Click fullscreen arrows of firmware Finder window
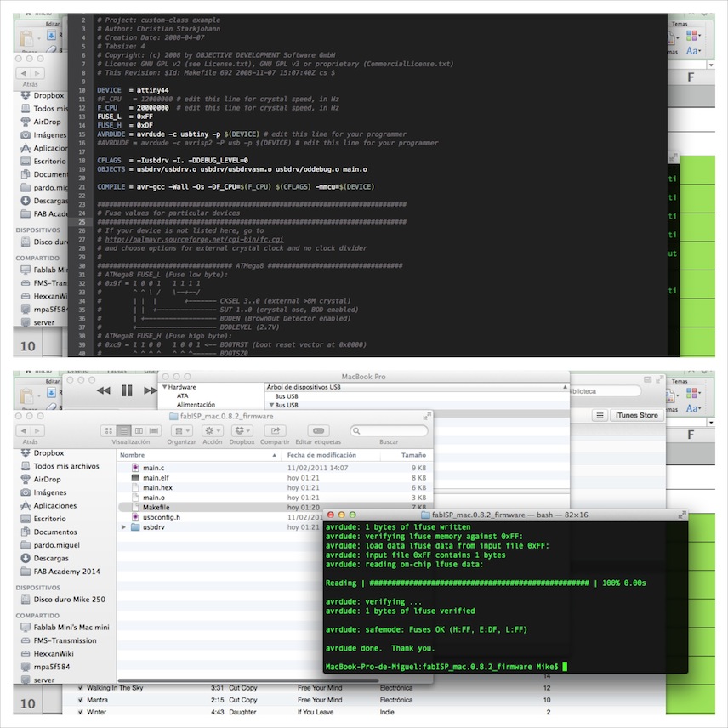 [x=426, y=417]
